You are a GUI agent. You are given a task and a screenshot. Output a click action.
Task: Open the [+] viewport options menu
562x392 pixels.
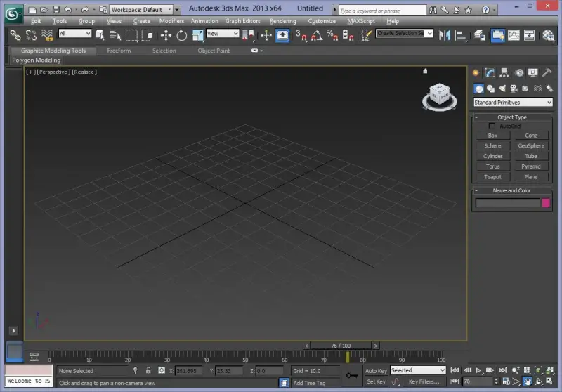click(30, 72)
